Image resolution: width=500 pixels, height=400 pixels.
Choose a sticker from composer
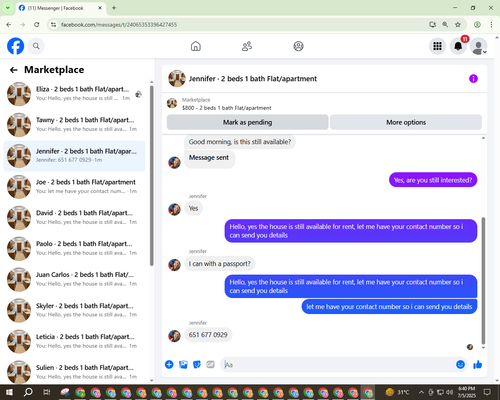[x=197, y=365]
